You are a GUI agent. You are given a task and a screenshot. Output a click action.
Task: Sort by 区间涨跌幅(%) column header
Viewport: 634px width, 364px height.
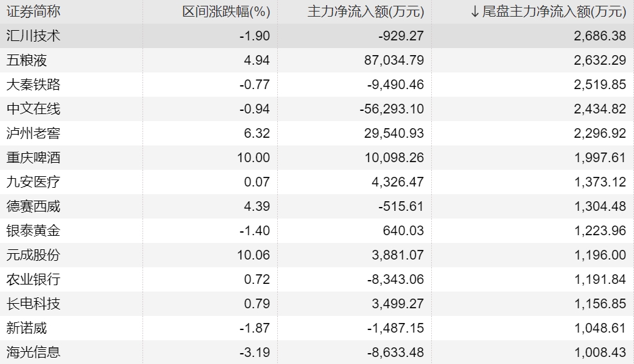(226, 12)
